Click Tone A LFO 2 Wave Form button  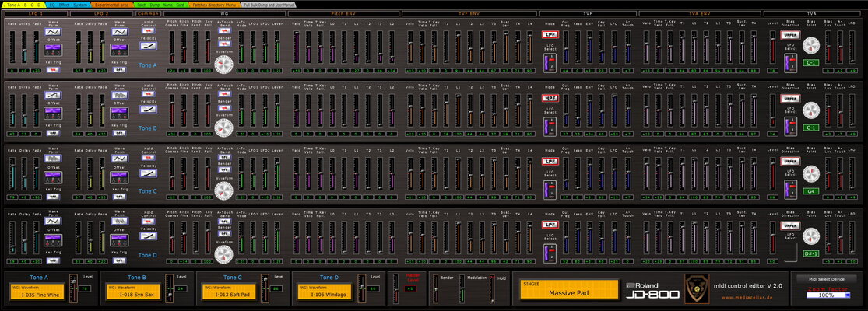120,31
